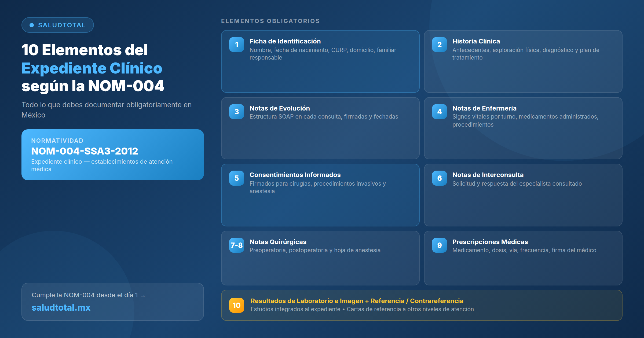Click the number 5 badge on Consentimientos Informados
644x338 pixels.
[236, 178]
